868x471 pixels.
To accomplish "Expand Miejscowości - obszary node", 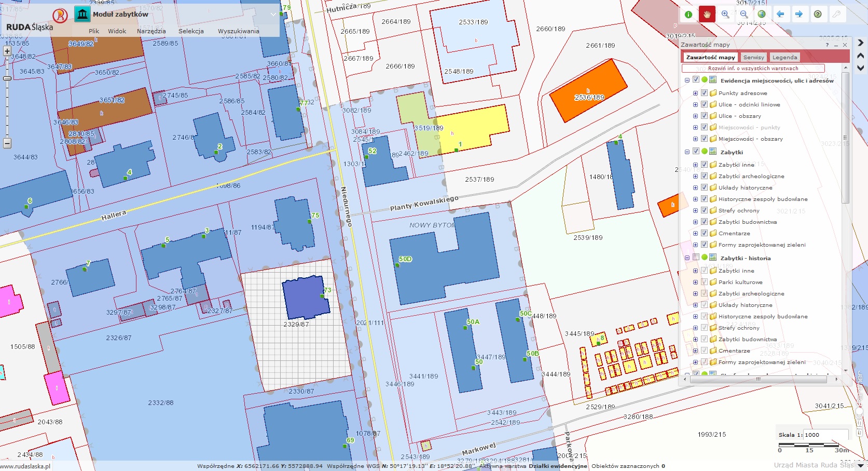I will click(695, 139).
